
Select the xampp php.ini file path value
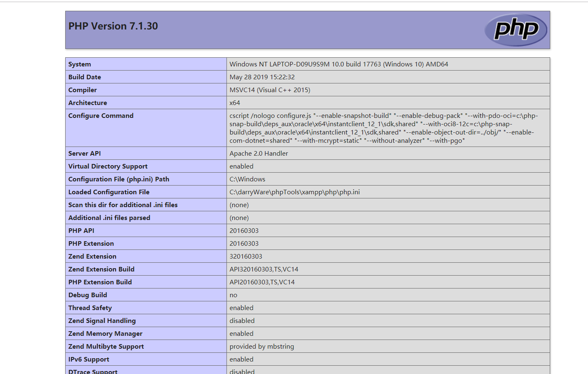[295, 192]
